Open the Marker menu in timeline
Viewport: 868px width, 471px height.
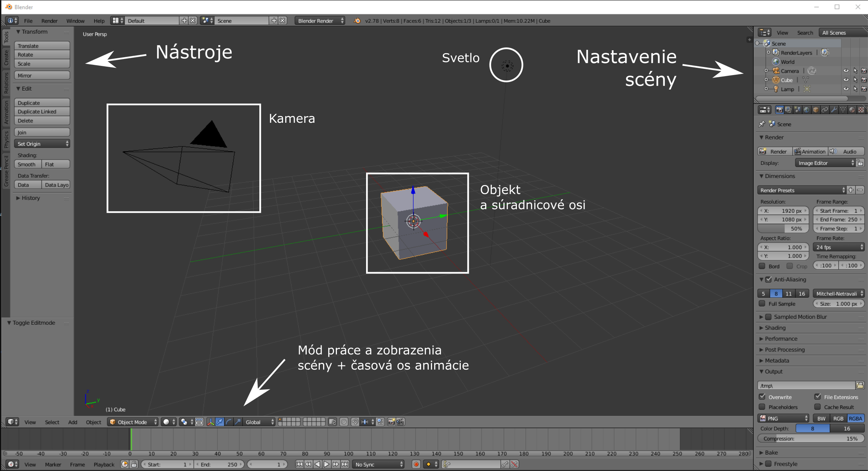[53, 464]
